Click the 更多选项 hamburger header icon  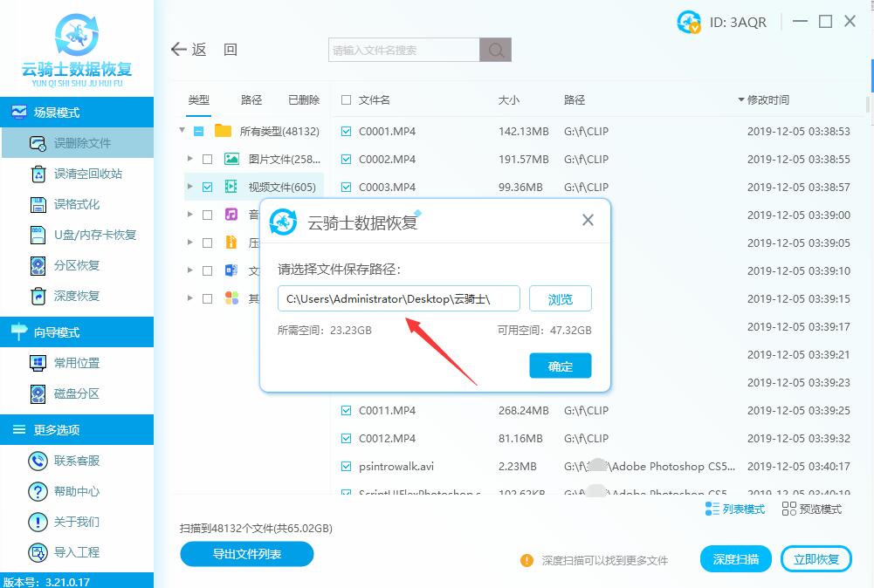(19, 429)
